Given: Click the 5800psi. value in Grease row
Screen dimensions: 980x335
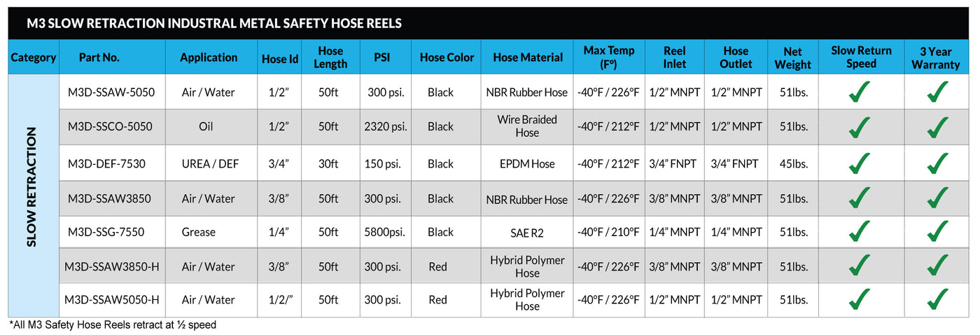Looking at the screenshot, I should 384,232.
